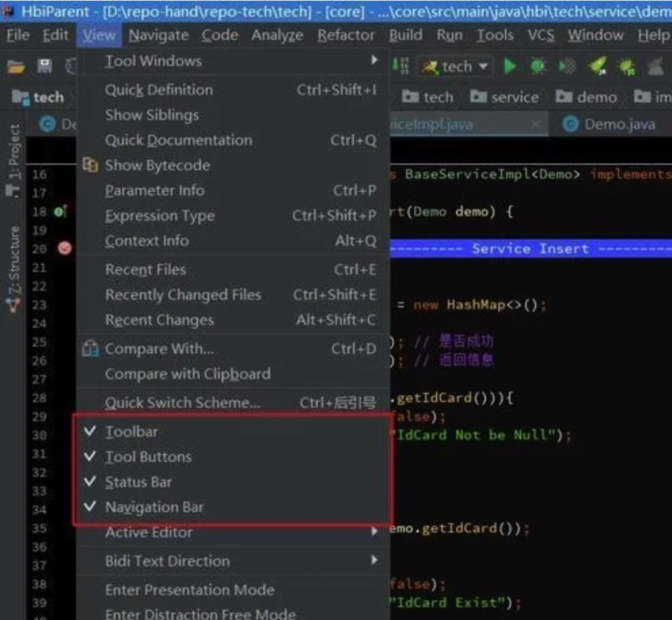Open the File menu

18,35
